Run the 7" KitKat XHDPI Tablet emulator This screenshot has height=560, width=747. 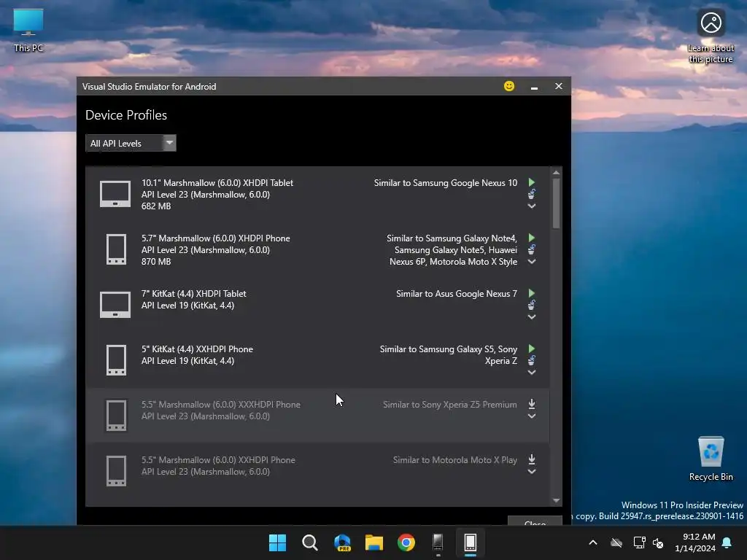[x=532, y=293]
